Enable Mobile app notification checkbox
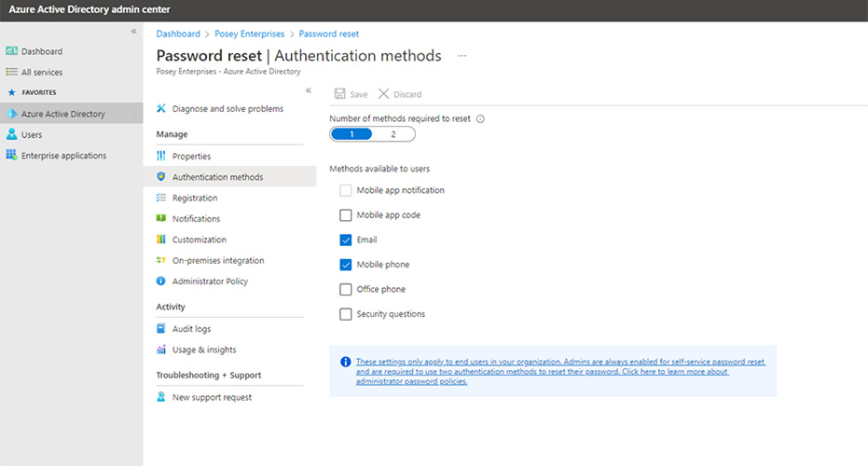Viewport: 868px width, 466px height. click(x=345, y=190)
